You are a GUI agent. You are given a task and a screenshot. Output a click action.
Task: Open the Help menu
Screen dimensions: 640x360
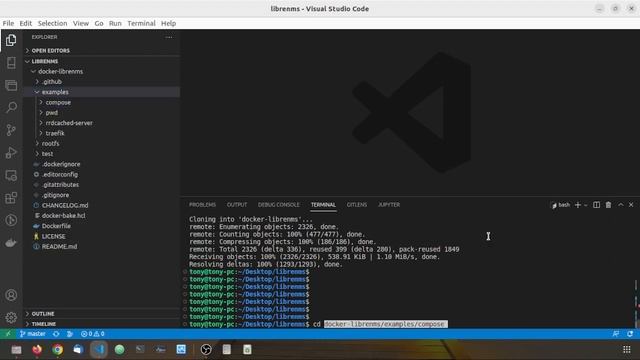pos(168,23)
